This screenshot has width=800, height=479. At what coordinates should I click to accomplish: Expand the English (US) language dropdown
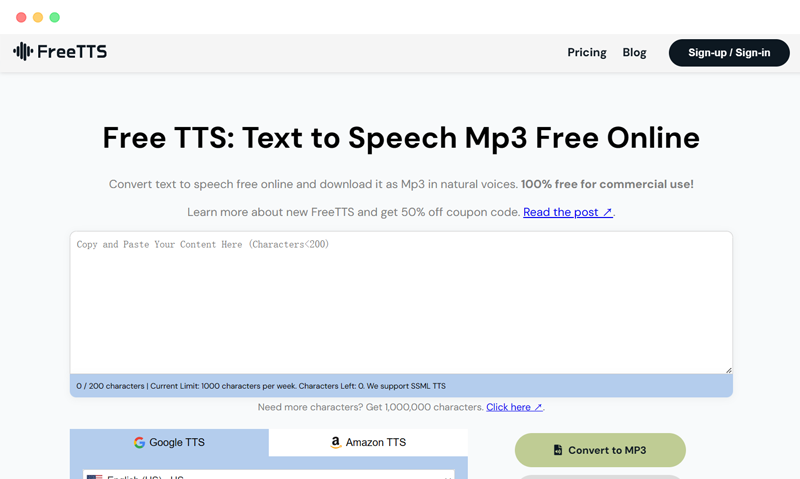tap(268, 475)
